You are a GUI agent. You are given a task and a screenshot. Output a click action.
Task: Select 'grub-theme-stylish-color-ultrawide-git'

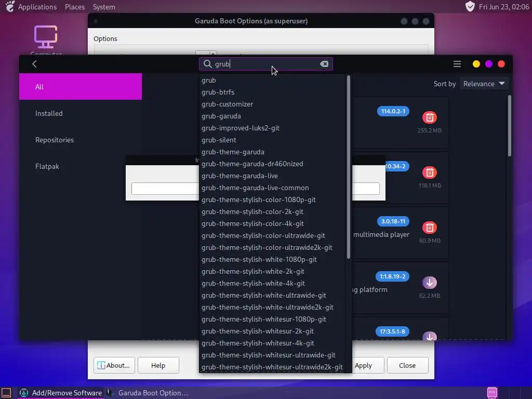point(272,235)
